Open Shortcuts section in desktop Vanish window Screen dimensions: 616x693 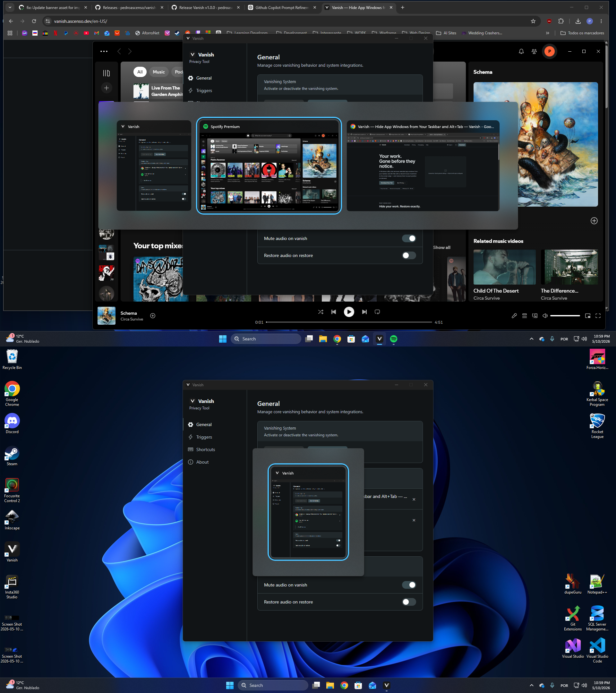click(x=205, y=449)
